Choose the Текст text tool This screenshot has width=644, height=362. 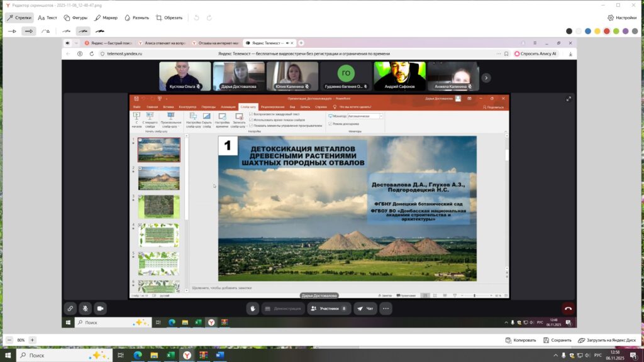pos(47,18)
